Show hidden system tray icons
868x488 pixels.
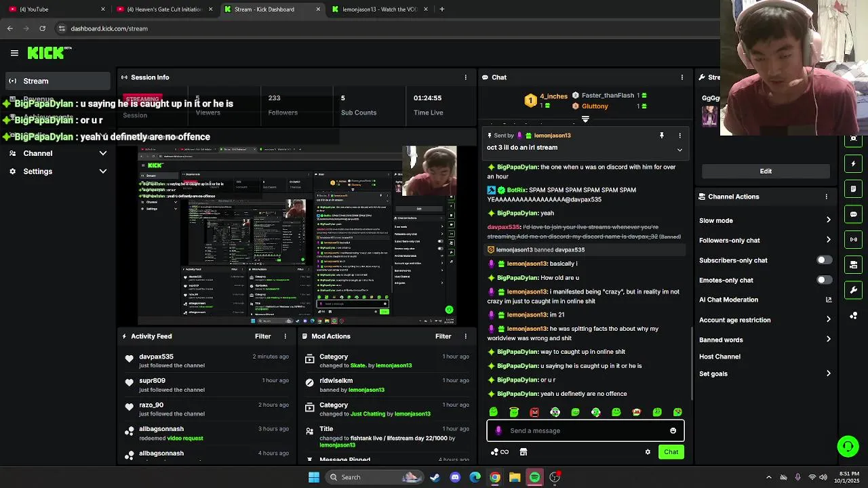click(x=768, y=477)
